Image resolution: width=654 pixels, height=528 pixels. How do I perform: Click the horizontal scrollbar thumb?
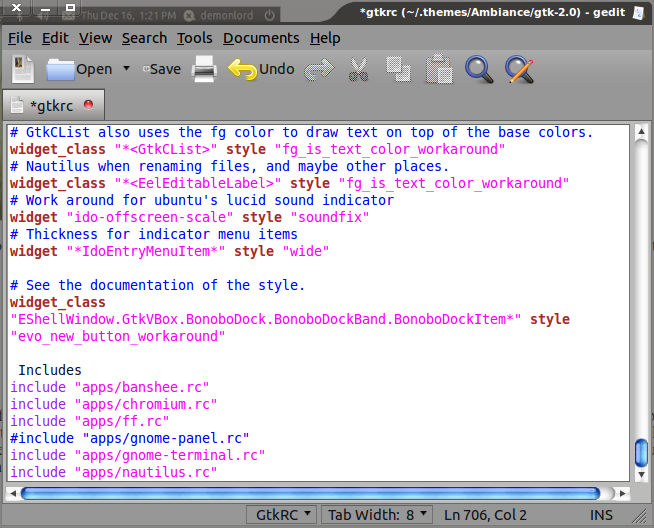[310, 493]
